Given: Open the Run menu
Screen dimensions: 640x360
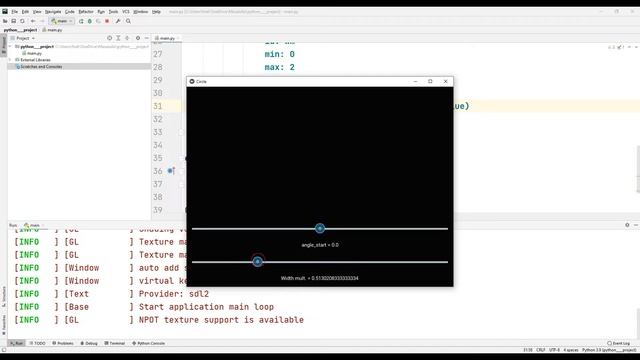Looking at the screenshot, I should pos(101,12).
